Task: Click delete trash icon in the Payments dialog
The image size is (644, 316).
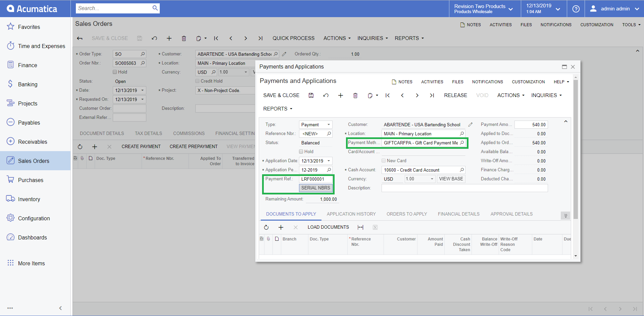Action: [355, 95]
